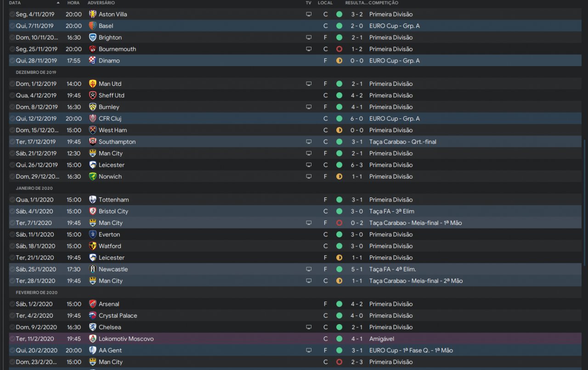This screenshot has width=588, height=370.
Task: Click the Basel club crest icon
Action: [93, 26]
